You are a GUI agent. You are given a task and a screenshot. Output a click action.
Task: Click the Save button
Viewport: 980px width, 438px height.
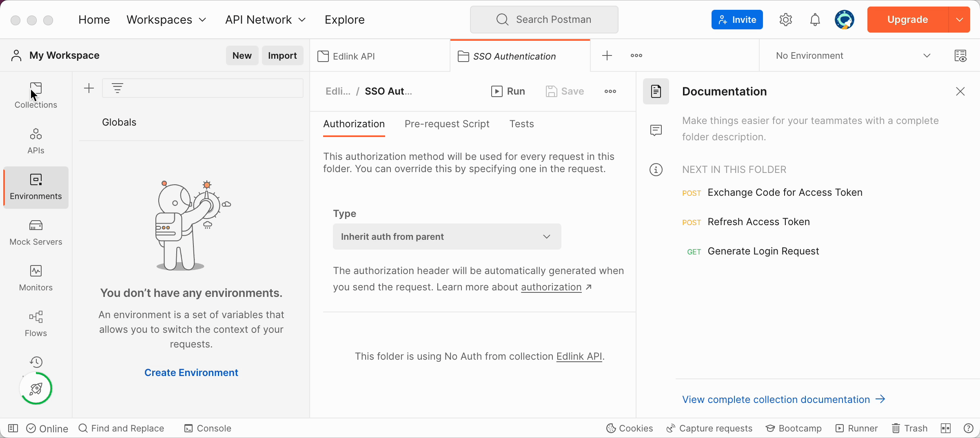(x=565, y=91)
